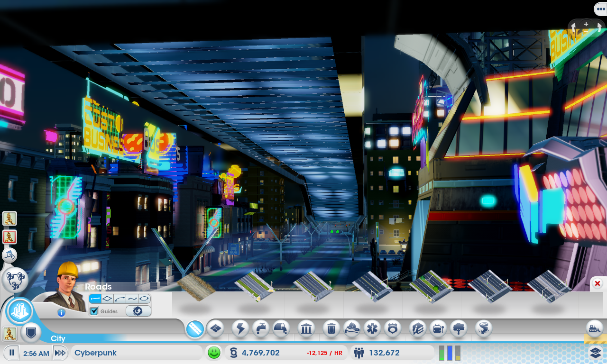Click the green happiness smiley face

(214, 353)
